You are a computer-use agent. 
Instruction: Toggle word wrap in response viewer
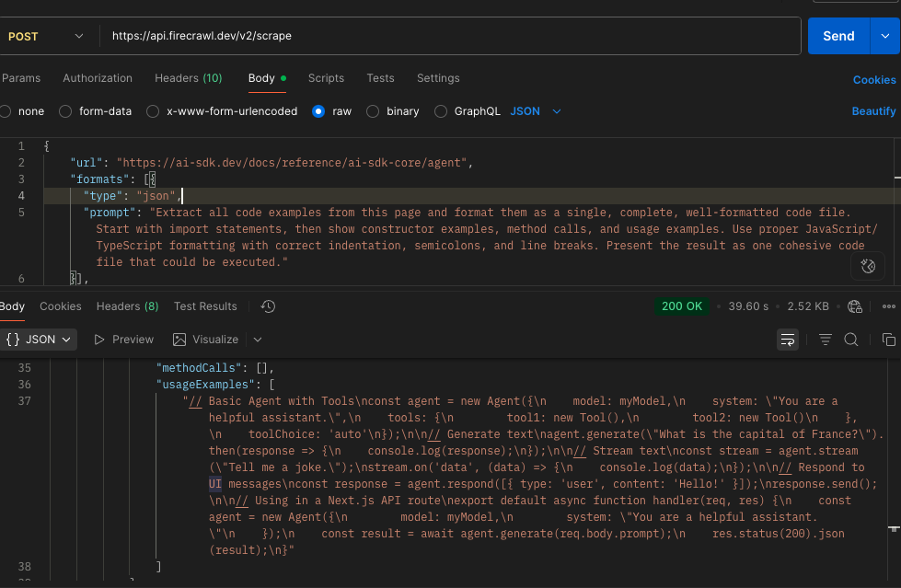click(x=788, y=340)
